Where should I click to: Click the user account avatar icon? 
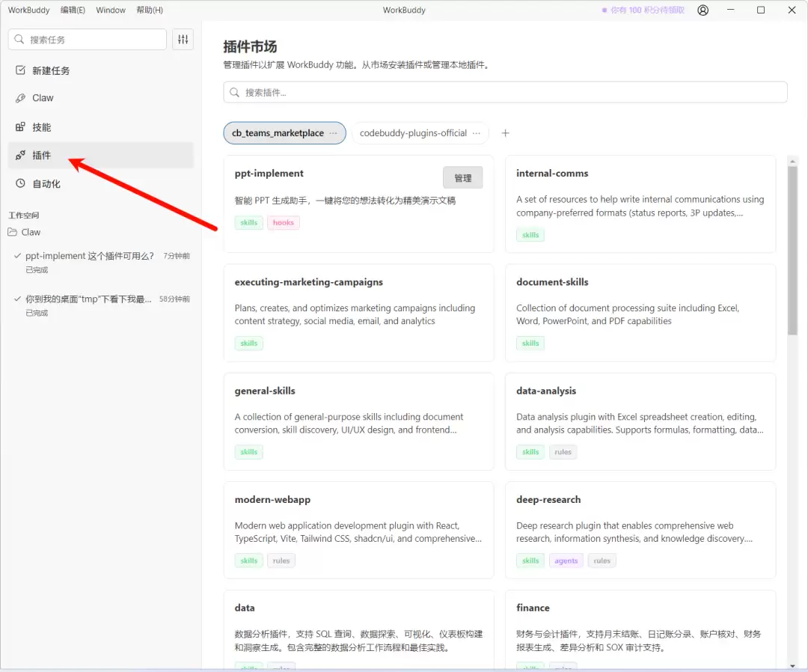(x=703, y=10)
